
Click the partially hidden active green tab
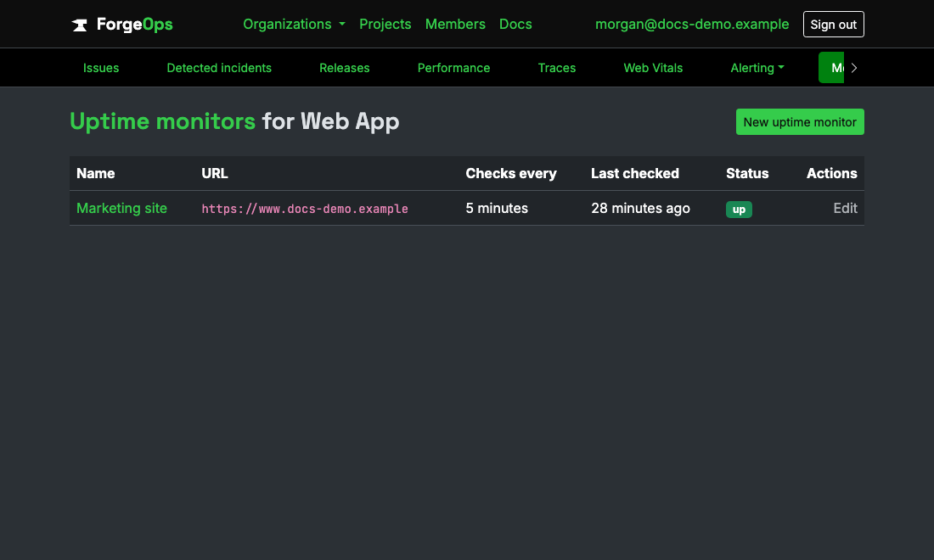831,68
